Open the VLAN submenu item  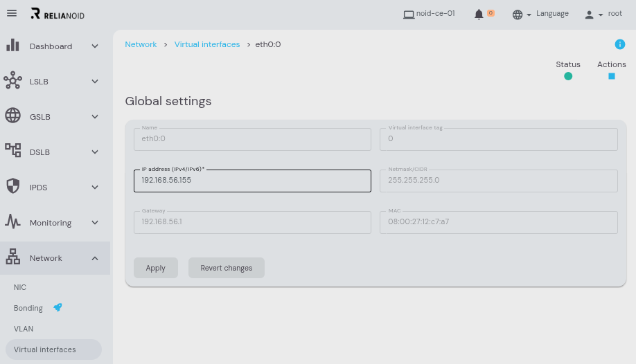24,329
